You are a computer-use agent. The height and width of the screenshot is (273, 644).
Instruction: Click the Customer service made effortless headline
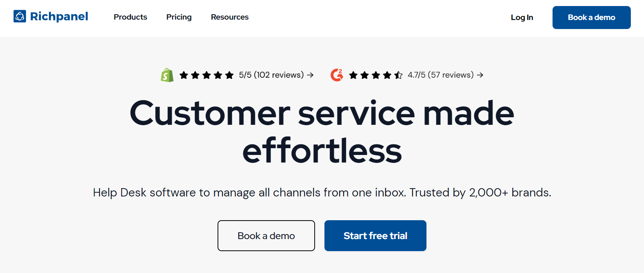322,132
